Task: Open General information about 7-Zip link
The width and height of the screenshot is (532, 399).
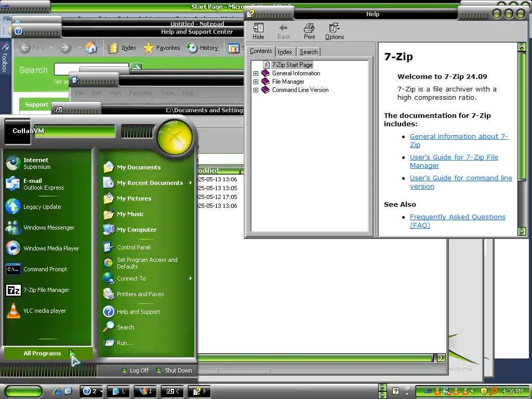Action: click(459, 140)
